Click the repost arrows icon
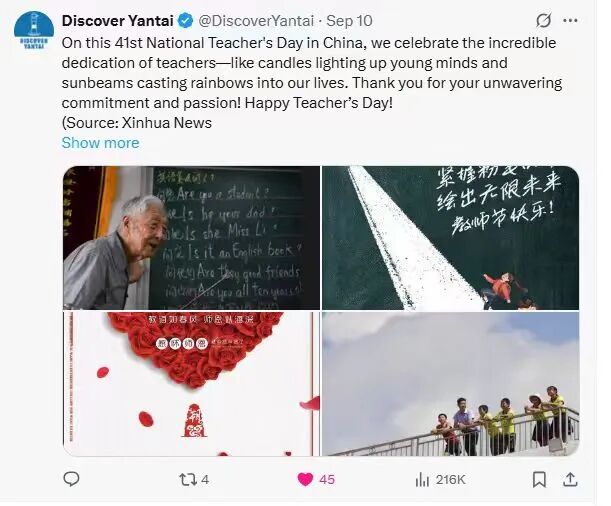This screenshot has width=611, height=506. point(187,479)
